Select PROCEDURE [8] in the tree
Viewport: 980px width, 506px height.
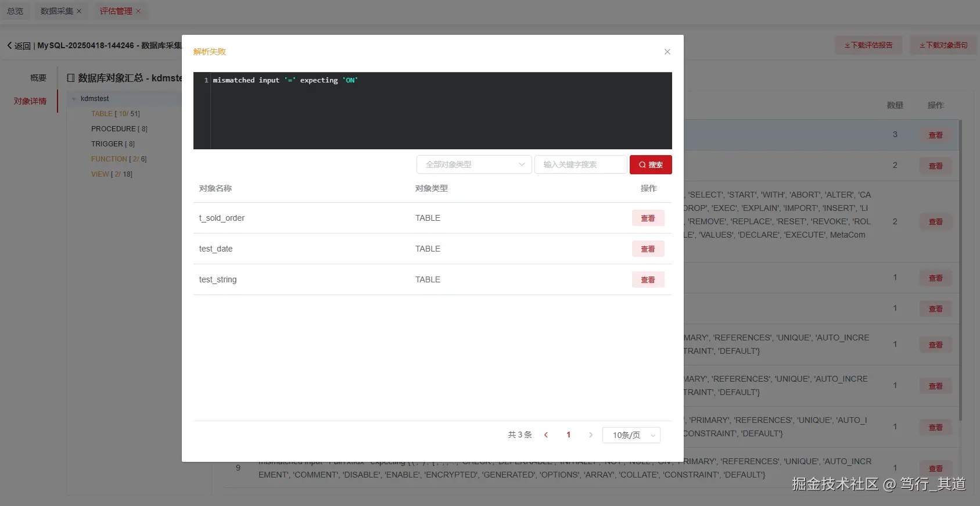click(119, 129)
